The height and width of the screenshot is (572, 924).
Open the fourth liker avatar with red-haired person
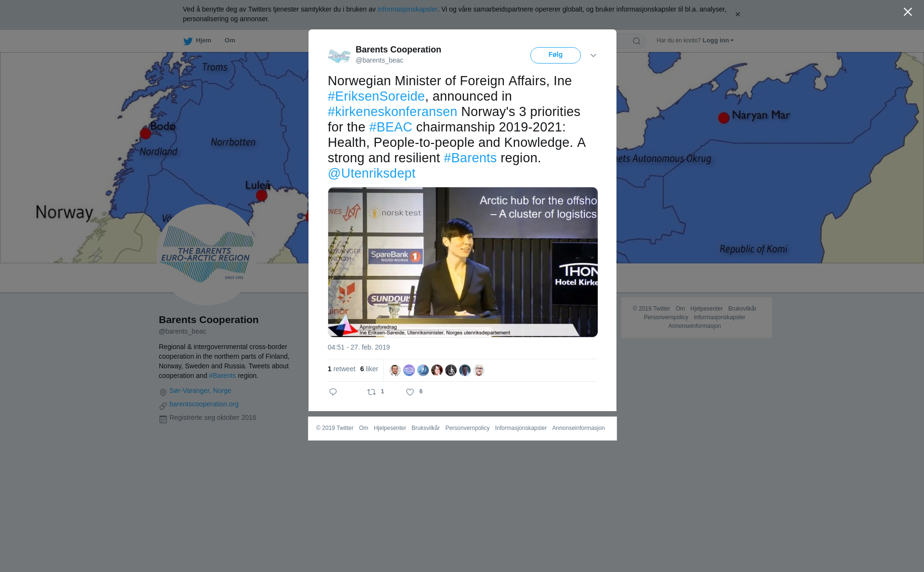point(436,370)
